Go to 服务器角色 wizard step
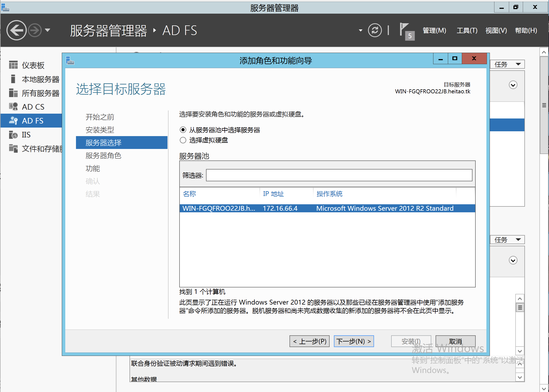 point(103,155)
